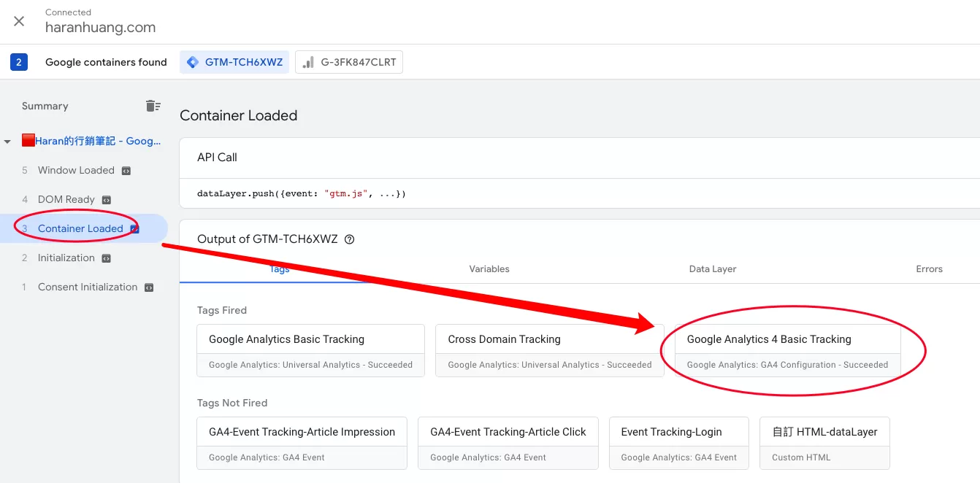The width and height of the screenshot is (980, 483).
Task: Open the Event Tracking-Login tag card
Action: point(679,443)
